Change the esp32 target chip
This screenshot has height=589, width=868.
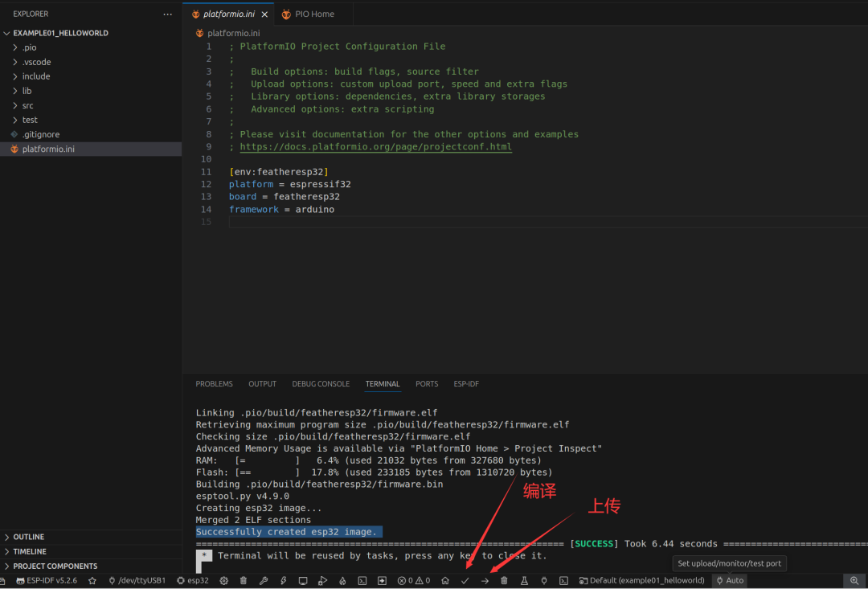(x=193, y=581)
